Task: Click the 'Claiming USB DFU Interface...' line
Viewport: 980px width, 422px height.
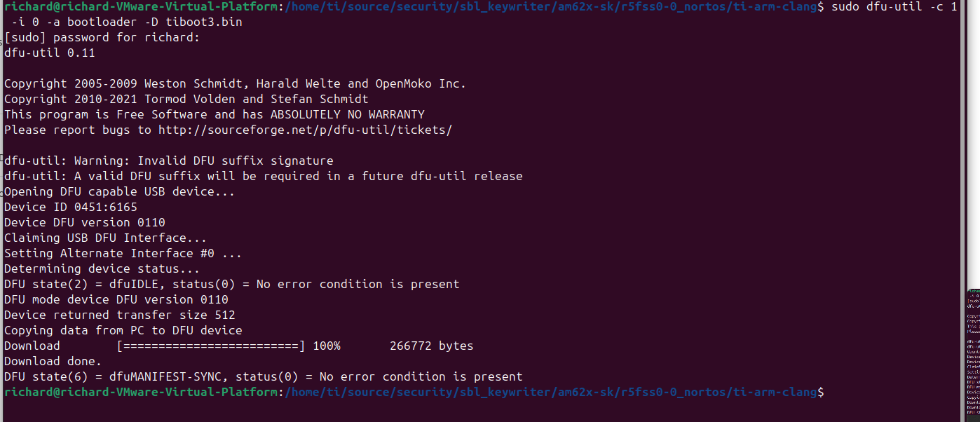Action: 105,238
